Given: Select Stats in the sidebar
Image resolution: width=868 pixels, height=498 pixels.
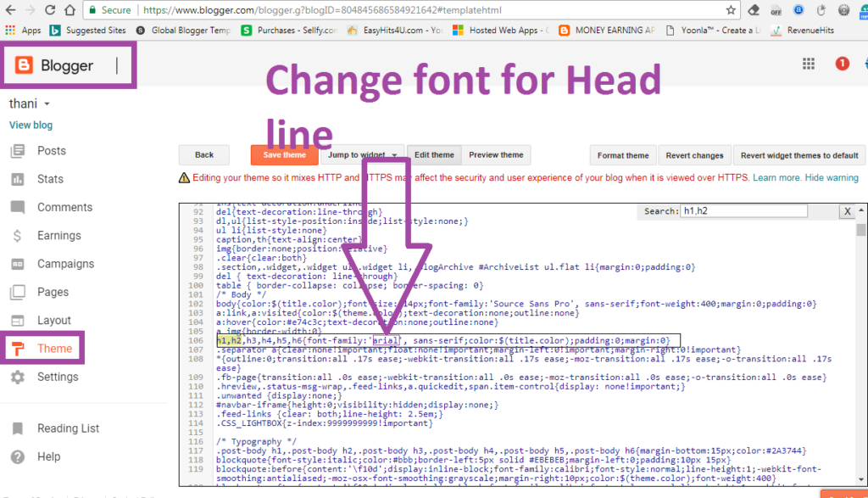Looking at the screenshot, I should click(x=50, y=179).
